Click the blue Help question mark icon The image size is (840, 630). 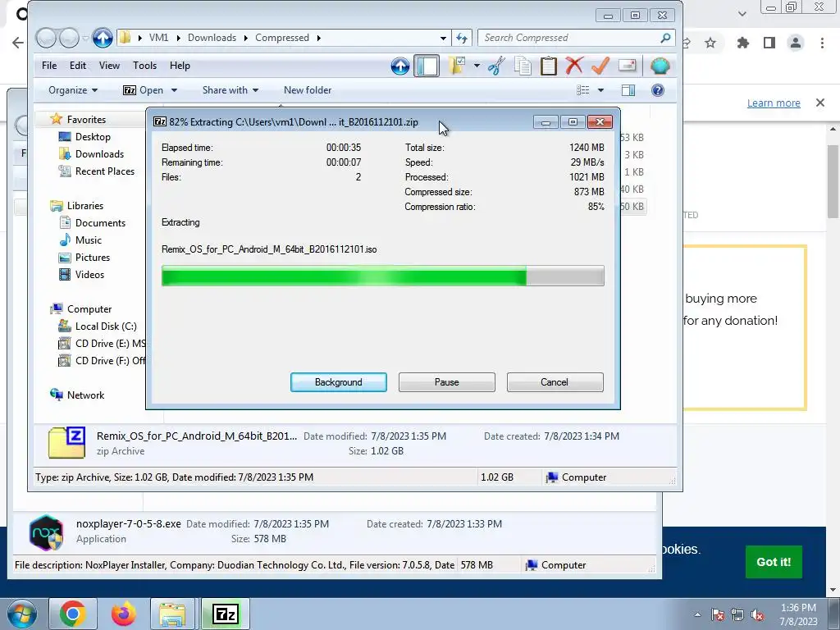[x=657, y=90]
